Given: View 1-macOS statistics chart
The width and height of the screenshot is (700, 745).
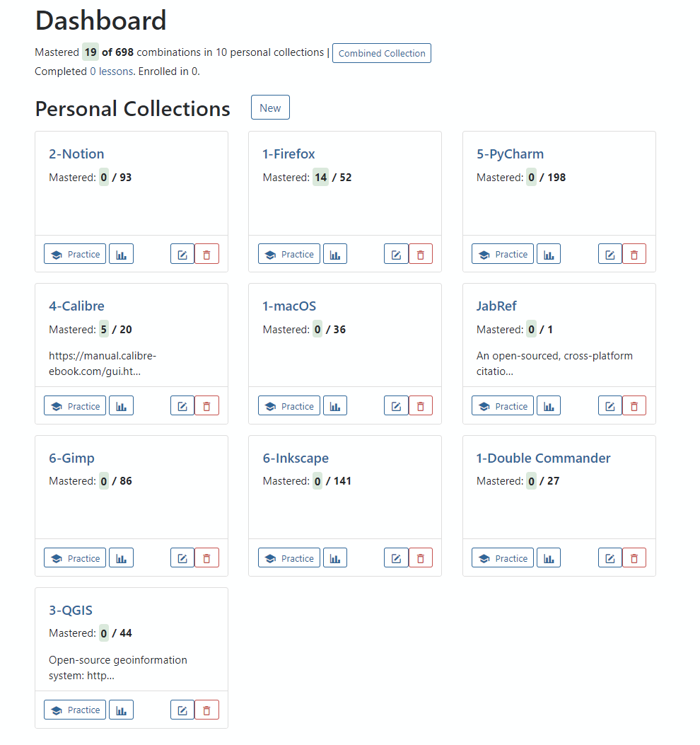Looking at the screenshot, I should coord(335,406).
